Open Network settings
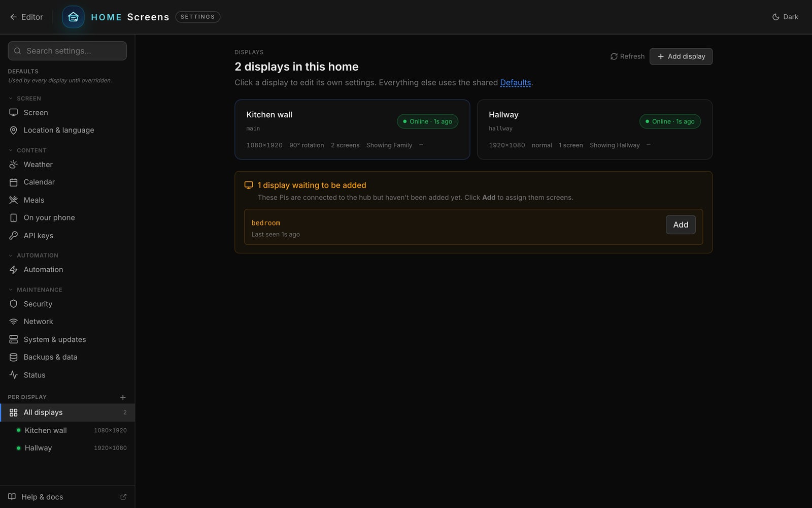The width and height of the screenshot is (812, 508). click(67, 322)
